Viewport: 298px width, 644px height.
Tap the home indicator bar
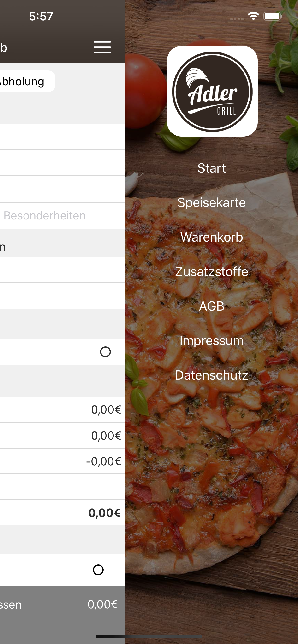(x=149, y=636)
